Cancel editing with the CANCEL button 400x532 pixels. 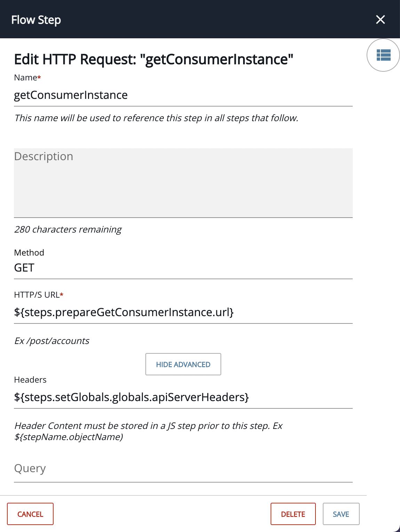tap(30, 514)
